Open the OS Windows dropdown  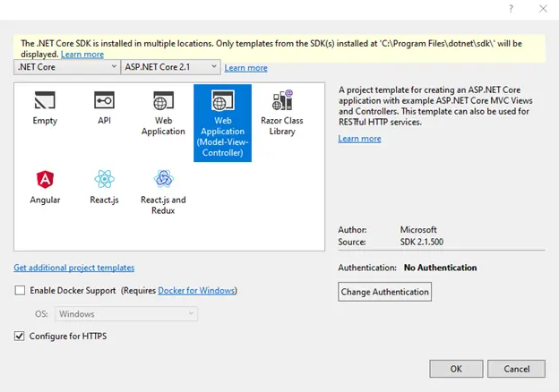click(x=126, y=314)
